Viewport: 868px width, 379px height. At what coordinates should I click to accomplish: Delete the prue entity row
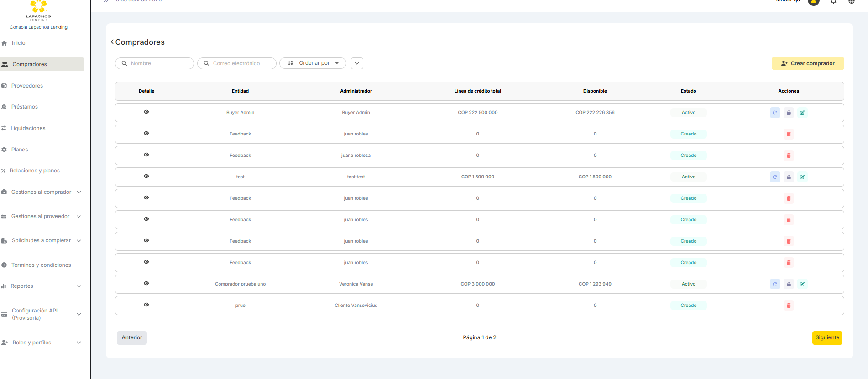788,306
